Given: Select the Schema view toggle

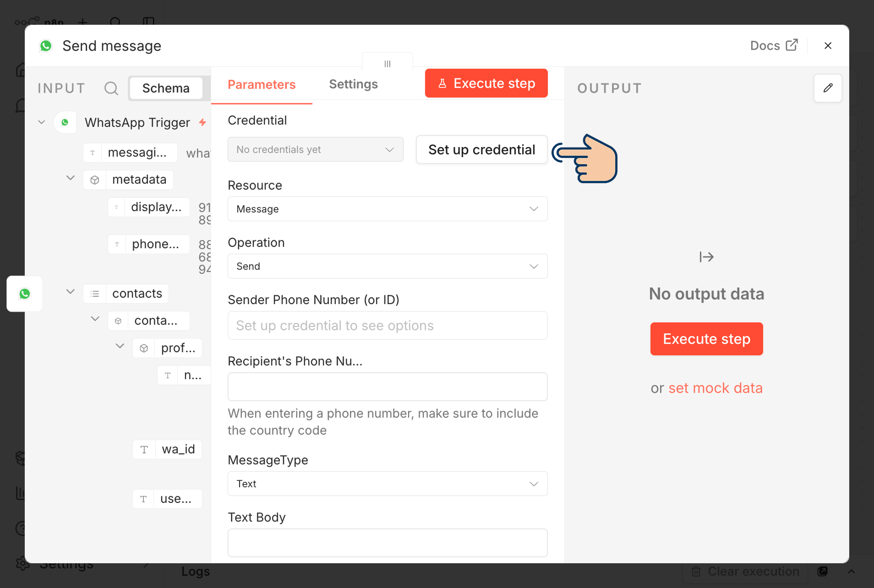Looking at the screenshot, I should 166,88.
